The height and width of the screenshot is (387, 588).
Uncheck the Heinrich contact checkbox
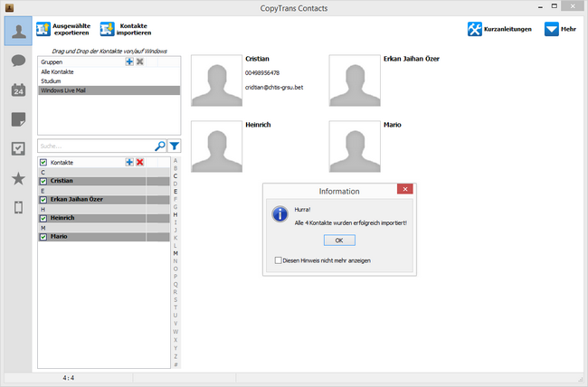pos(43,218)
